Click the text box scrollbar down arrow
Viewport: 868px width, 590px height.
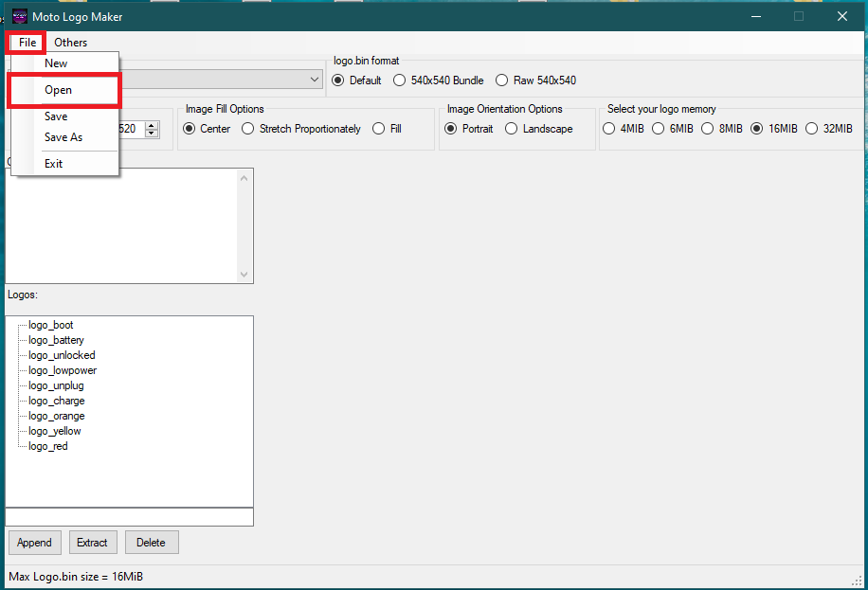click(244, 275)
